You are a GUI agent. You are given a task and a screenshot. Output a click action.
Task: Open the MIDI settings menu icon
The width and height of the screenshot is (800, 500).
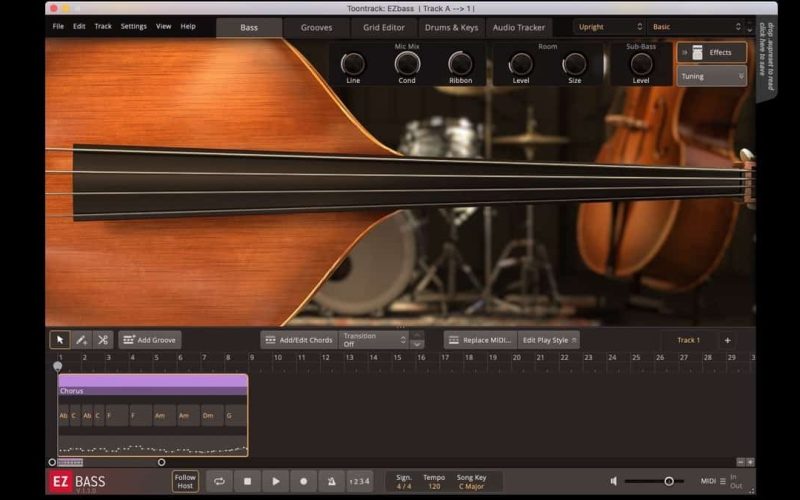coord(722,481)
